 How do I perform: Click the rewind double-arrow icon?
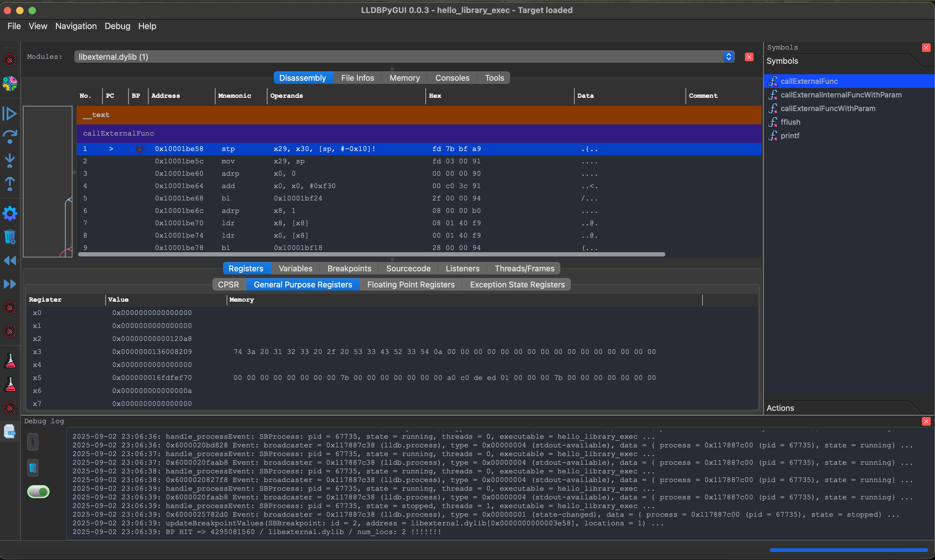pyautogui.click(x=10, y=261)
